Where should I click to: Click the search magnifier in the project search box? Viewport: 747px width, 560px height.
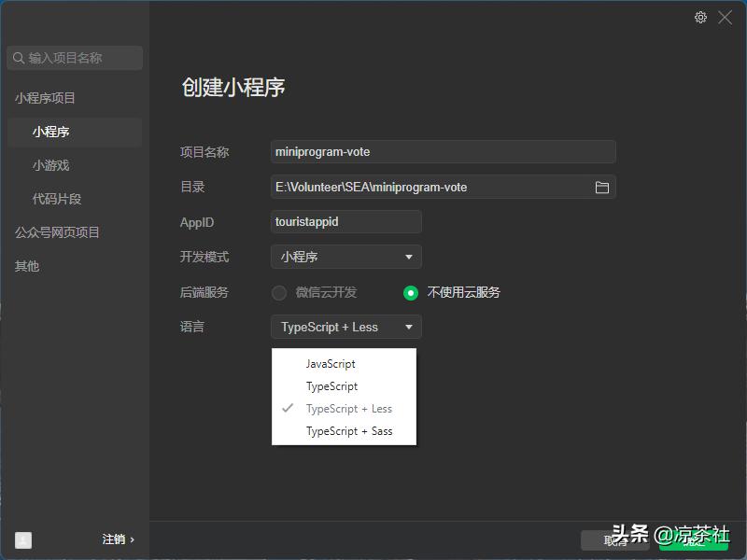point(19,58)
